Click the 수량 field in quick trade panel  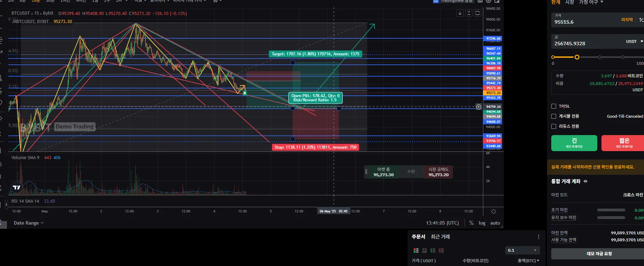(411, 172)
